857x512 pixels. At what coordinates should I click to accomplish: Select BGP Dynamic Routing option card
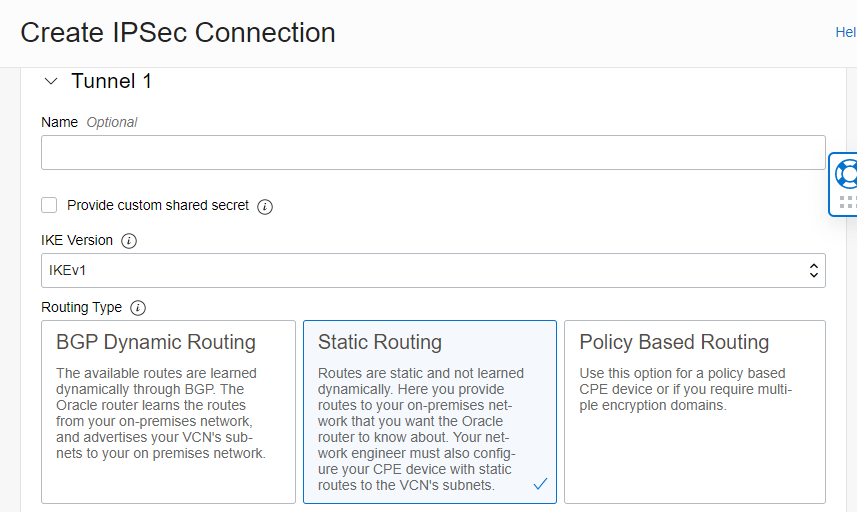coord(168,412)
